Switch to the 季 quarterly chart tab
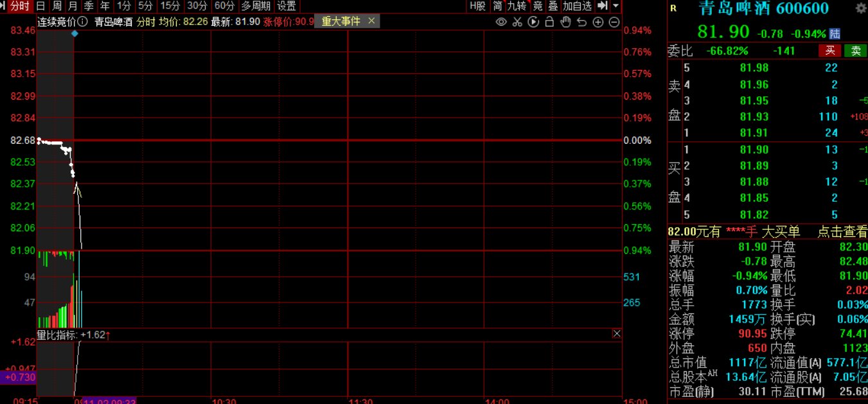Screen dimensions: 868x404 (89, 6)
